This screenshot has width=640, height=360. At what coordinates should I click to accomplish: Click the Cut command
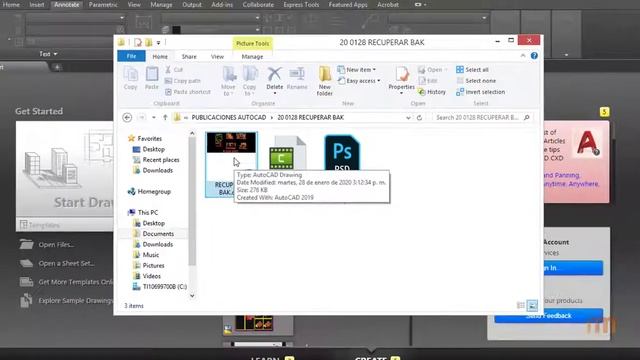(x=174, y=70)
